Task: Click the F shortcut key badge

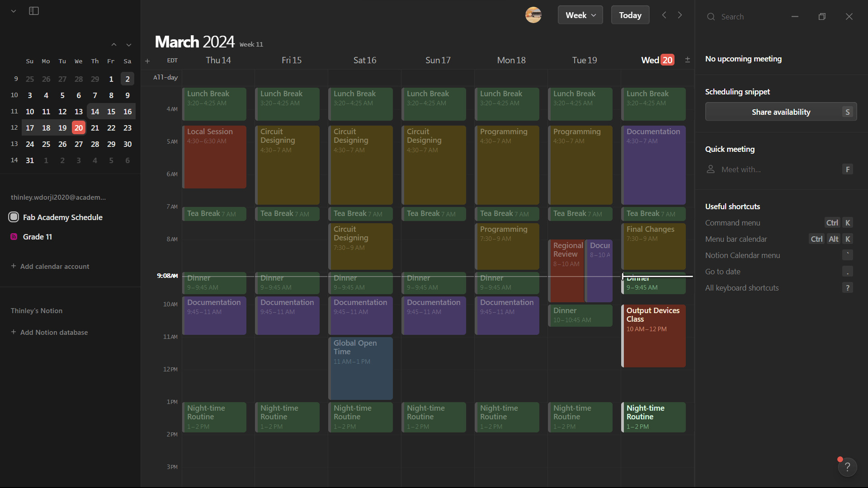Action: point(848,169)
